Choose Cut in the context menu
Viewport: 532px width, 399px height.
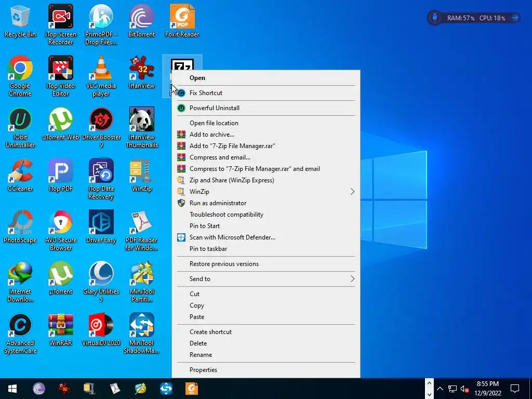click(x=265, y=294)
